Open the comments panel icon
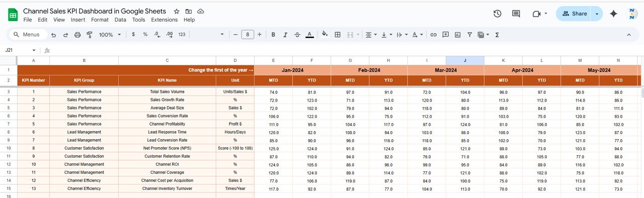644x198 pixels. pyautogui.click(x=516, y=14)
